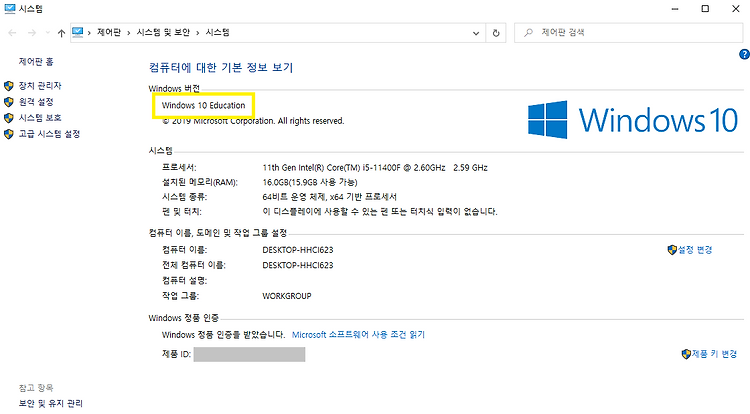Image resolution: width=750 pixels, height=414 pixels.
Task: Go back with the left arrow button
Action: click(x=12, y=33)
